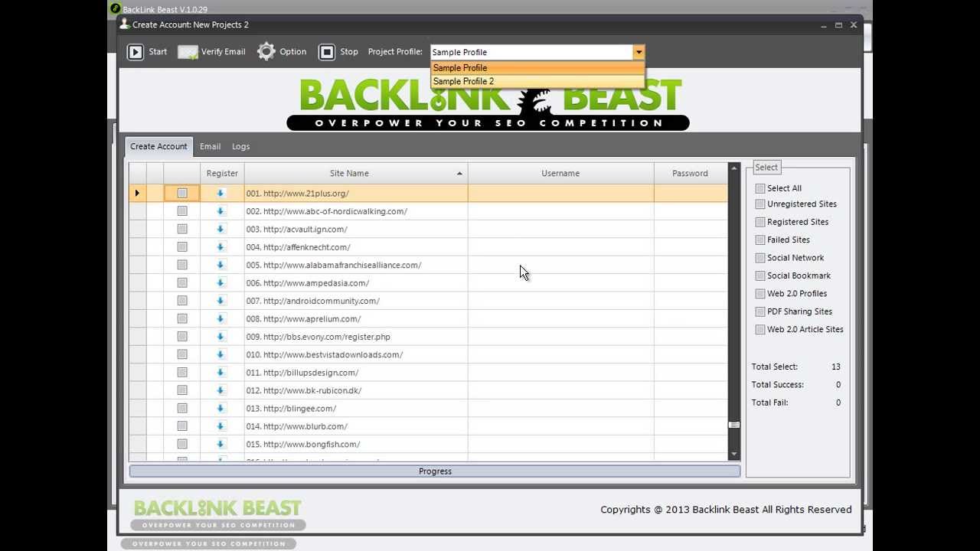Click register arrow for alabamafranchisealliance.com
This screenshot has height=551, width=980.
coord(220,265)
